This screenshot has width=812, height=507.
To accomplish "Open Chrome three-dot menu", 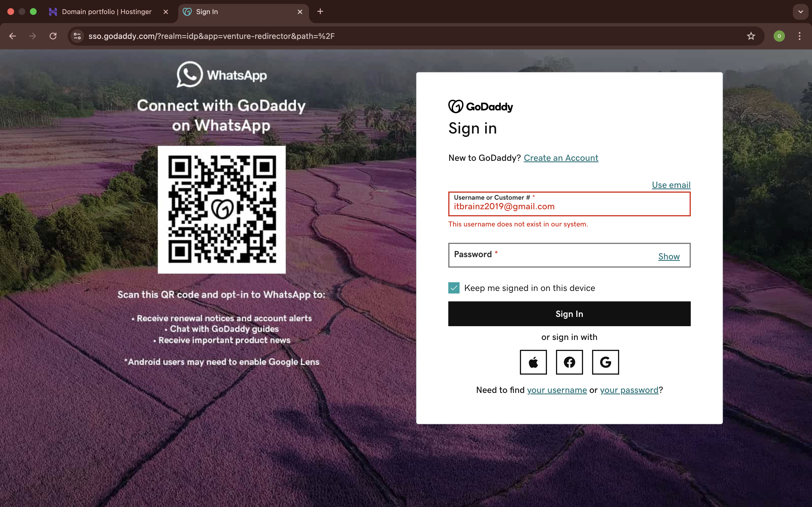I will point(800,36).
